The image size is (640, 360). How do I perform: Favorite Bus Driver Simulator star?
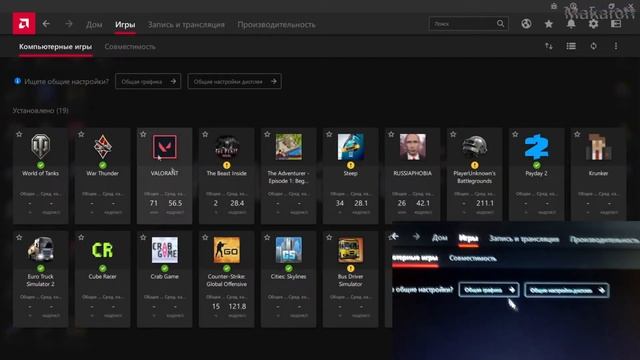click(x=329, y=238)
